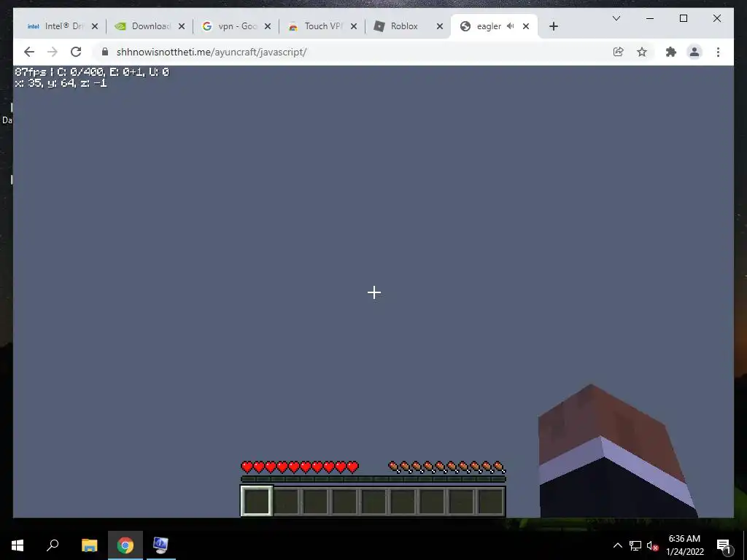Close the Chrome window

tap(716, 18)
